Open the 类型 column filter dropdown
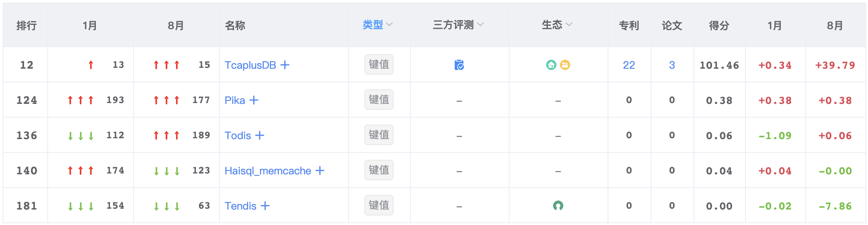The width and height of the screenshot is (868, 225). click(378, 25)
